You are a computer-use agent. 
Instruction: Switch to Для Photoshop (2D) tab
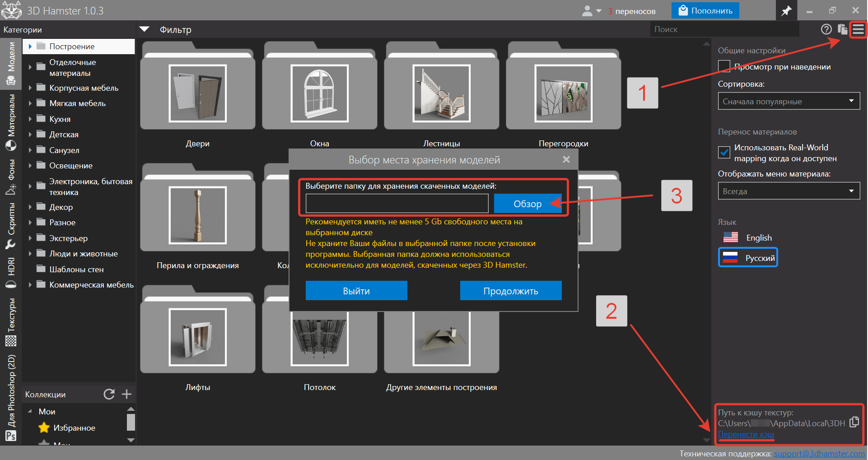11,397
